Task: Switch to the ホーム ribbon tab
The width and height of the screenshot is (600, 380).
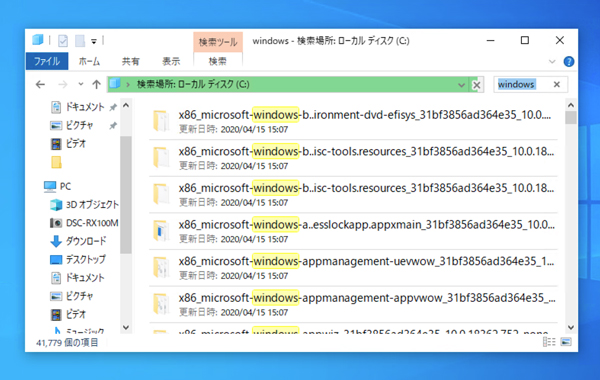Action: [89, 61]
